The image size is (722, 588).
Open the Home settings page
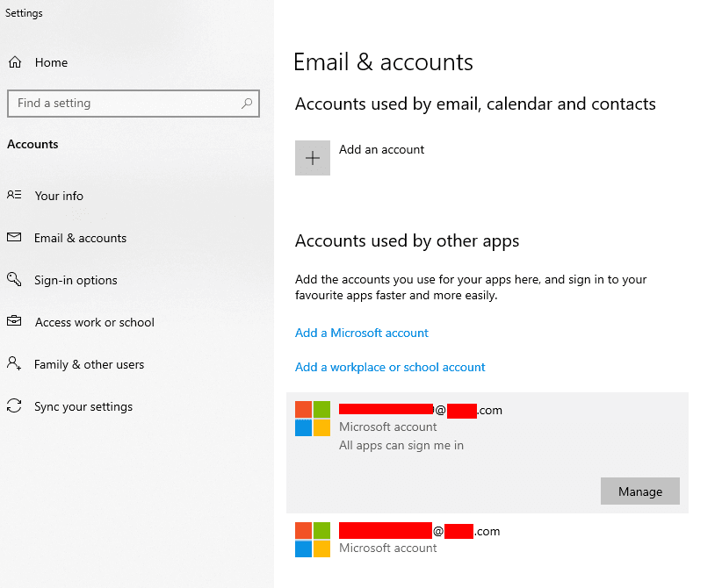tap(51, 62)
